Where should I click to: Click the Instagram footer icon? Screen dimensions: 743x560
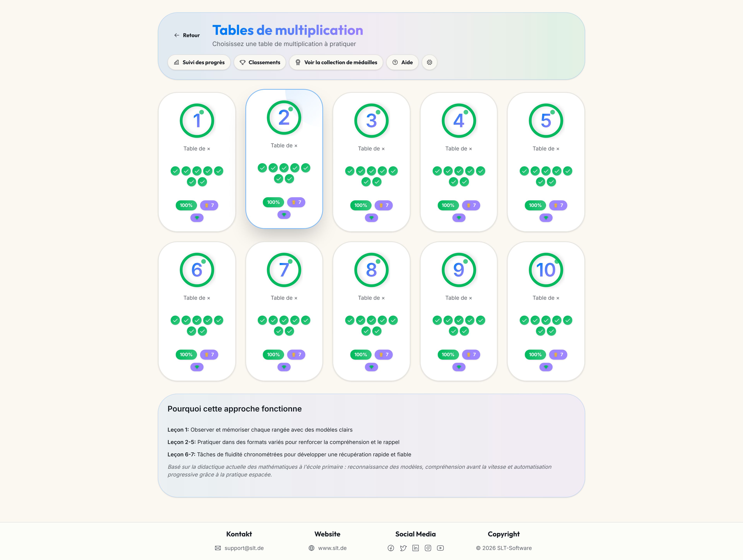point(428,548)
